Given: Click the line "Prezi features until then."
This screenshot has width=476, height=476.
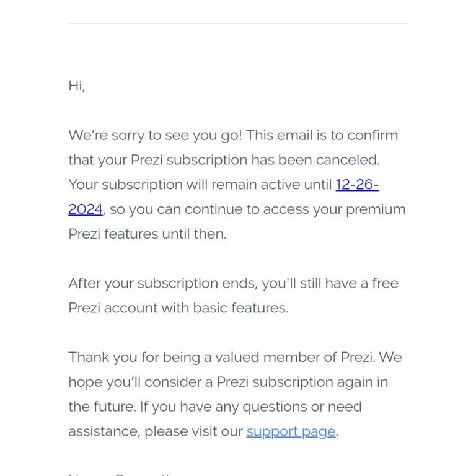Looking at the screenshot, I should (147, 234).
